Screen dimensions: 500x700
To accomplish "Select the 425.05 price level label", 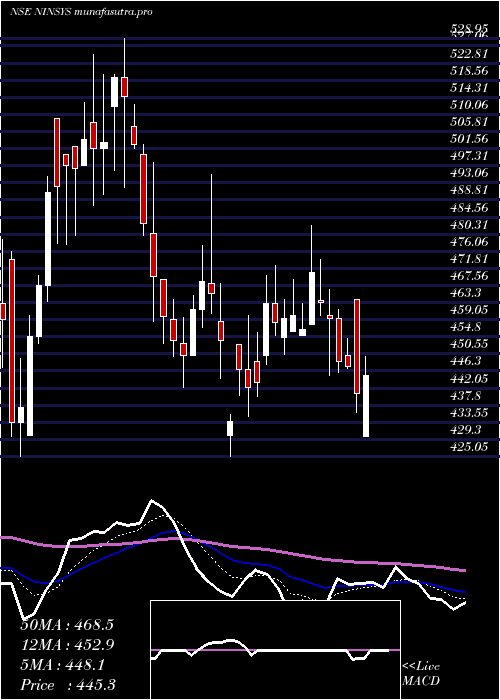I will point(468,446).
